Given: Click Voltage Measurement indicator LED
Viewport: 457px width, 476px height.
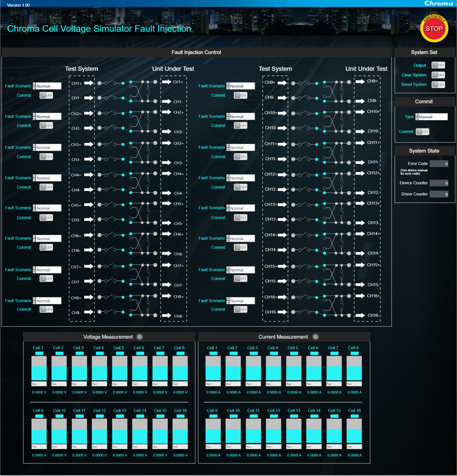Looking at the screenshot, I should pos(140,337).
